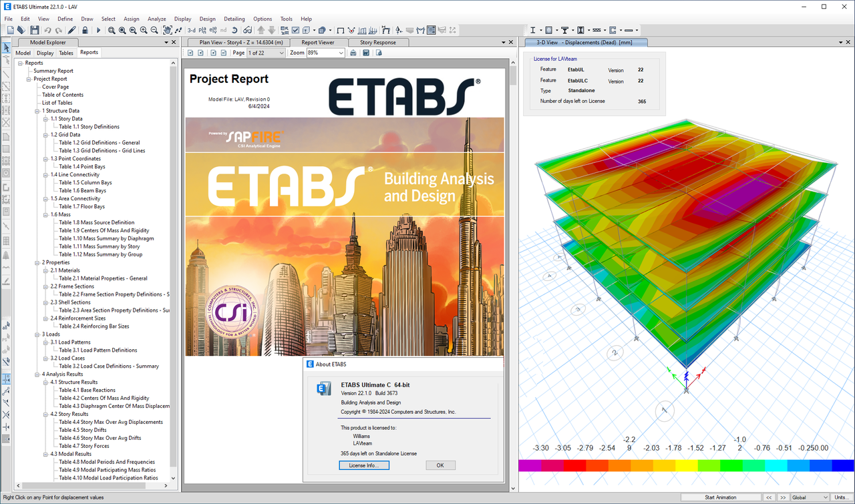Toggle perspective using the glasses icon
Screen dimensions: 855x504
(247, 30)
